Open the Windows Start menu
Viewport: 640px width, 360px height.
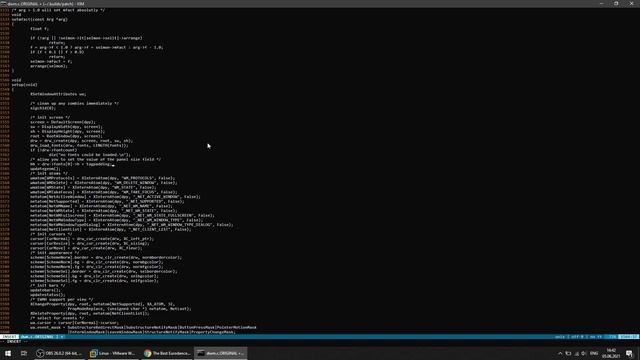pos(8,353)
